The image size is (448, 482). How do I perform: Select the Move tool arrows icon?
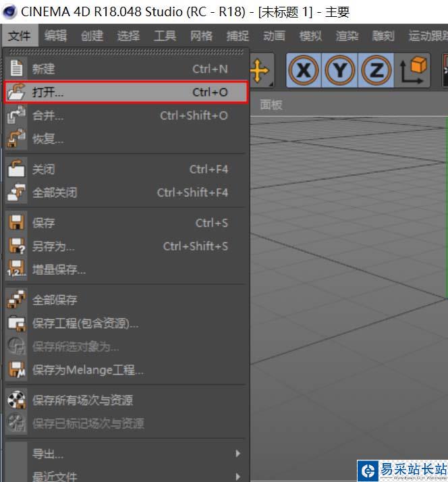[260, 71]
